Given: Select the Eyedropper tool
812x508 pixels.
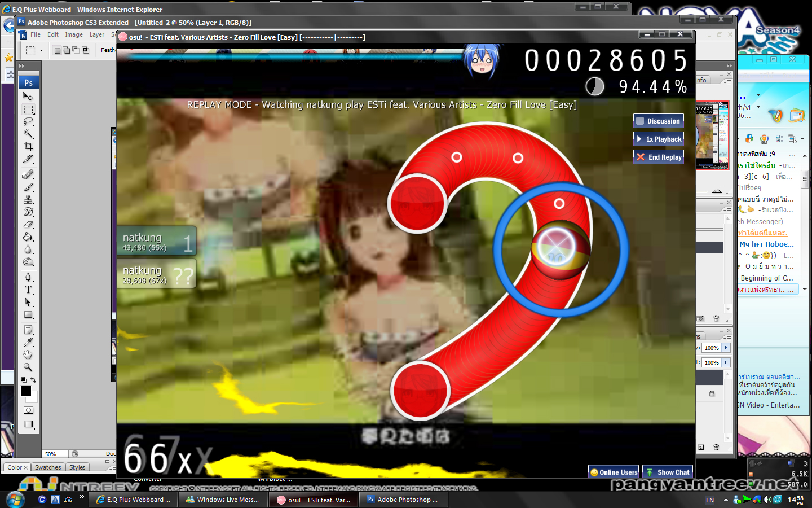Looking at the screenshot, I should point(28,342).
